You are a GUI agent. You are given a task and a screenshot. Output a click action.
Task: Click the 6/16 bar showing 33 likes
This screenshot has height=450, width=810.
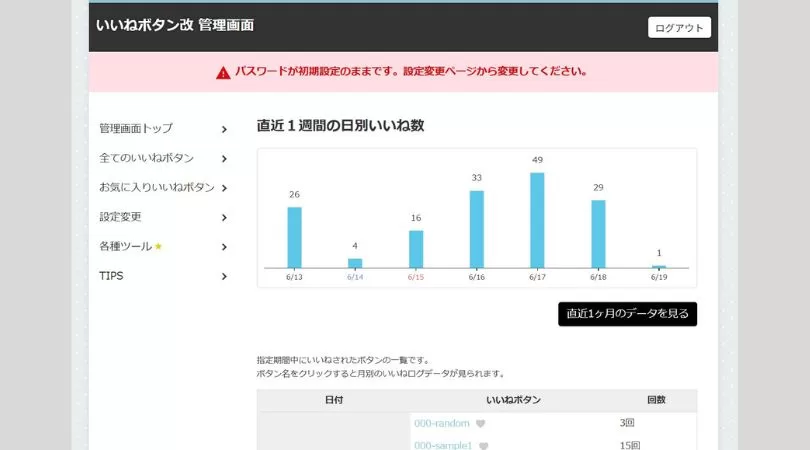[476, 229]
